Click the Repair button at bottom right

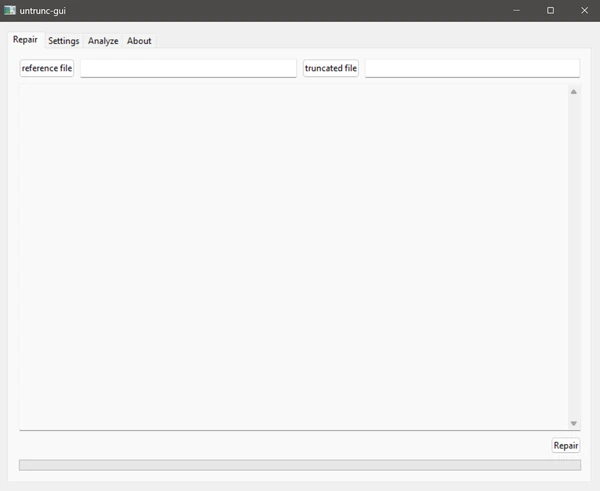(566, 445)
